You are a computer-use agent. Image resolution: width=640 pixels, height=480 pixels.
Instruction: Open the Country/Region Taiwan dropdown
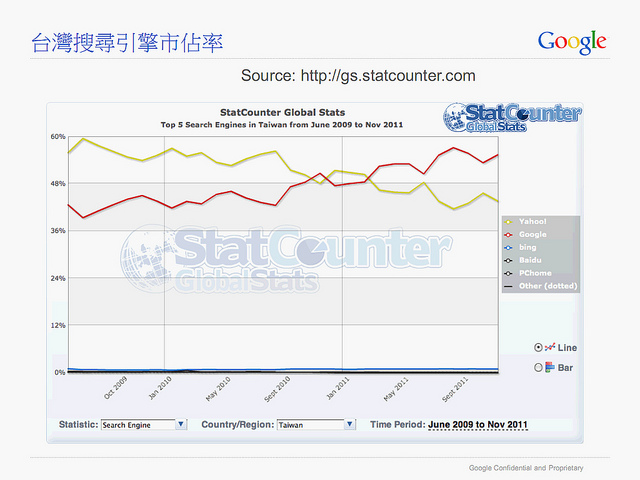click(349, 424)
